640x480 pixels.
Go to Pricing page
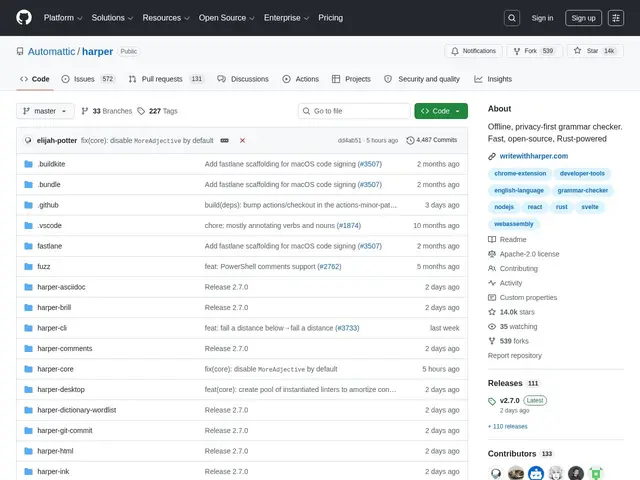pos(331,18)
